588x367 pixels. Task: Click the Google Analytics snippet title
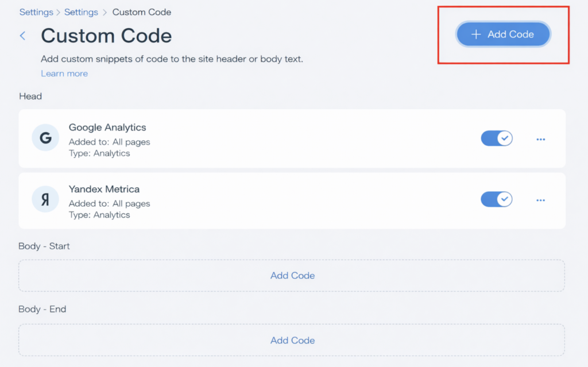pyautogui.click(x=107, y=128)
